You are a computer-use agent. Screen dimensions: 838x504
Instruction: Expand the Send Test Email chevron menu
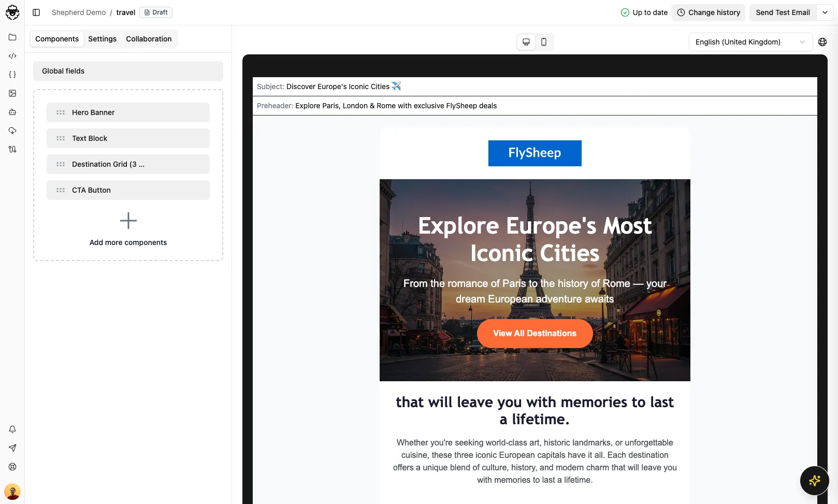tap(825, 12)
